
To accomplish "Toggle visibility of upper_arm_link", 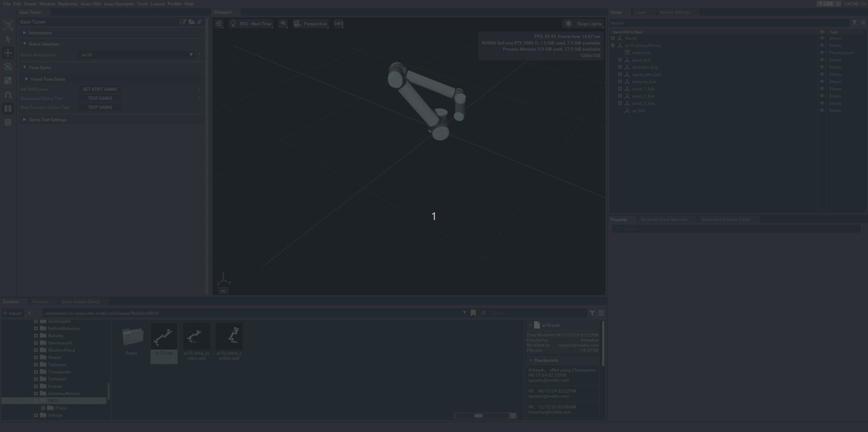I will (822, 75).
